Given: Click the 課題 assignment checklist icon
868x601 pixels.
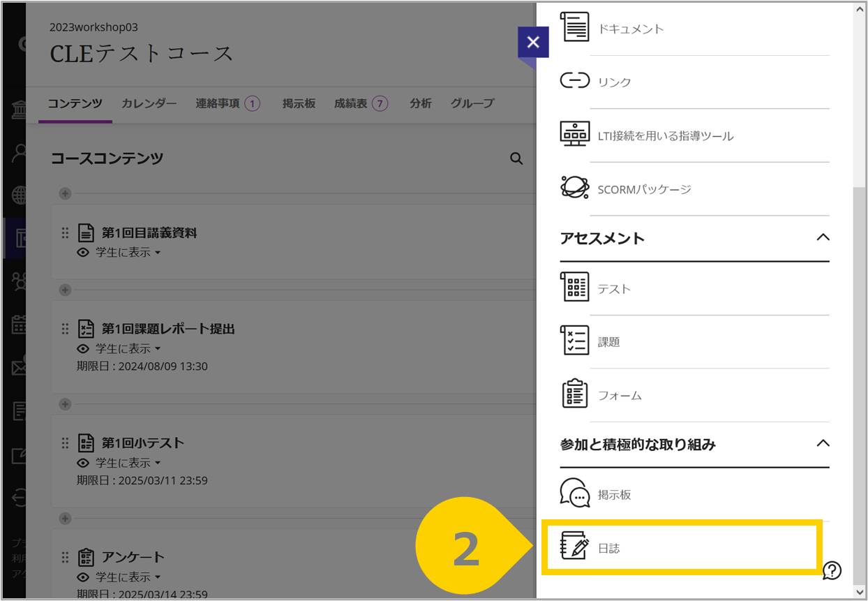Looking at the screenshot, I should click(x=575, y=340).
